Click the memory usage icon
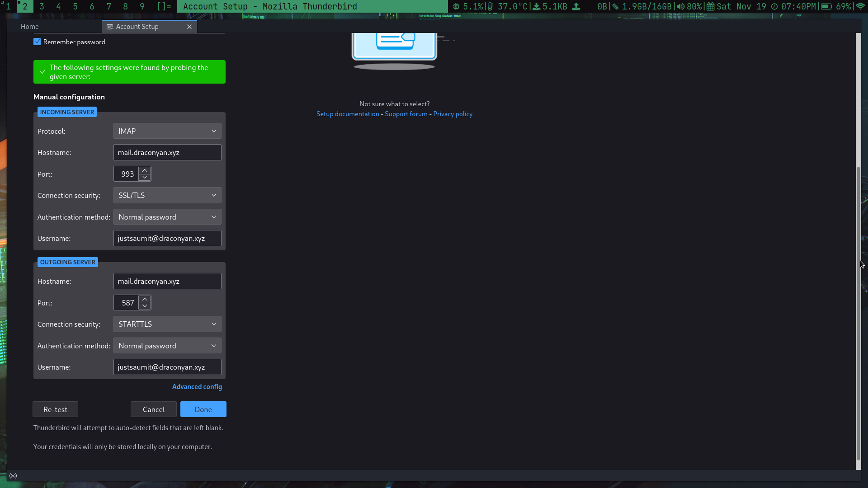This screenshot has height=488, width=868. [x=615, y=7]
